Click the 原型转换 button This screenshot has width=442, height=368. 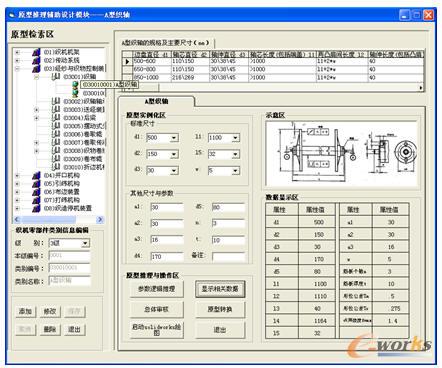(x=220, y=309)
